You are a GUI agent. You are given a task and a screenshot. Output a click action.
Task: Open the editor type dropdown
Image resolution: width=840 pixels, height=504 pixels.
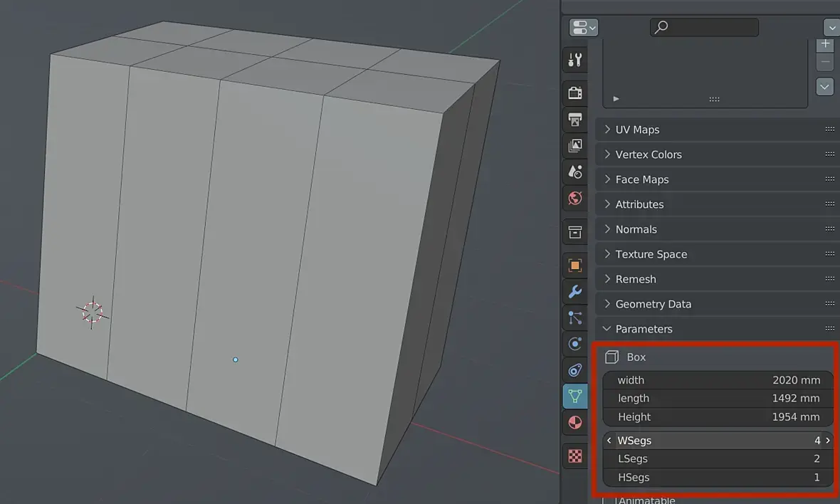point(584,27)
